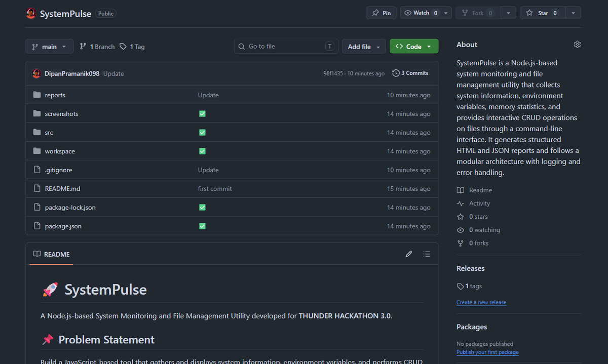Click the branch icon next to 1 Branch
Viewport: 608px width, 364px height.
[83, 47]
